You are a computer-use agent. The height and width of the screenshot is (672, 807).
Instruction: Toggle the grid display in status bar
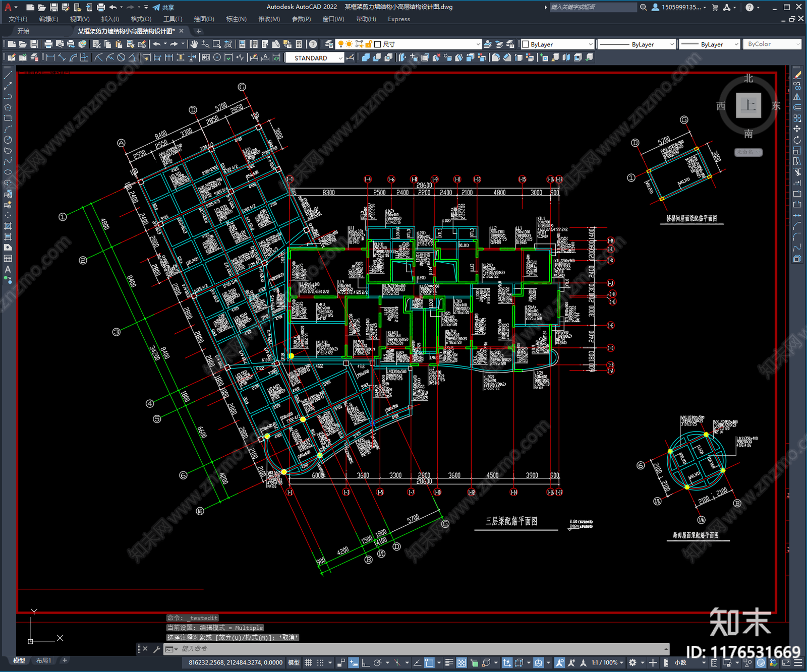(x=308, y=662)
